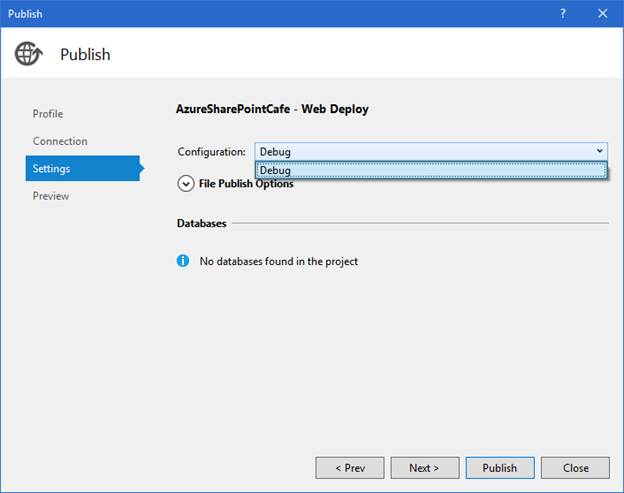
Task: Click the Publish globe icon in header
Action: coord(29,54)
